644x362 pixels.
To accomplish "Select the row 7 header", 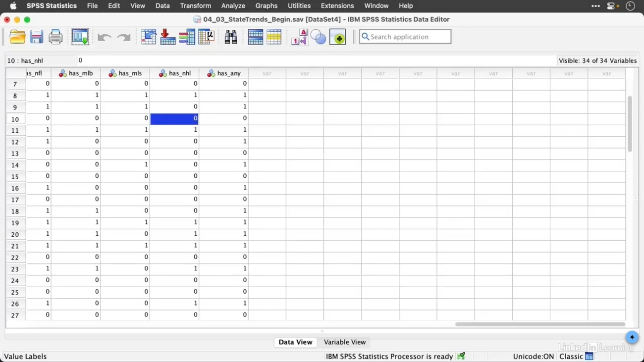I will 15,84.
